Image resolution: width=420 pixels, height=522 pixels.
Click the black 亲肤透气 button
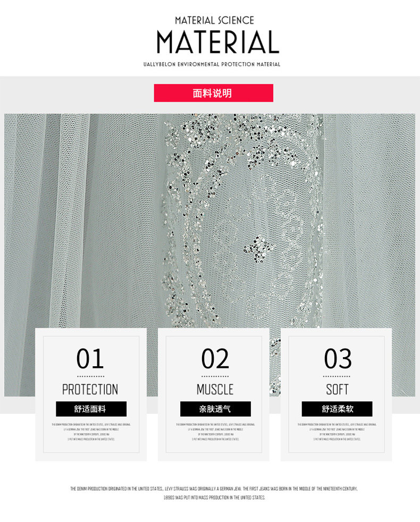(215, 409)
